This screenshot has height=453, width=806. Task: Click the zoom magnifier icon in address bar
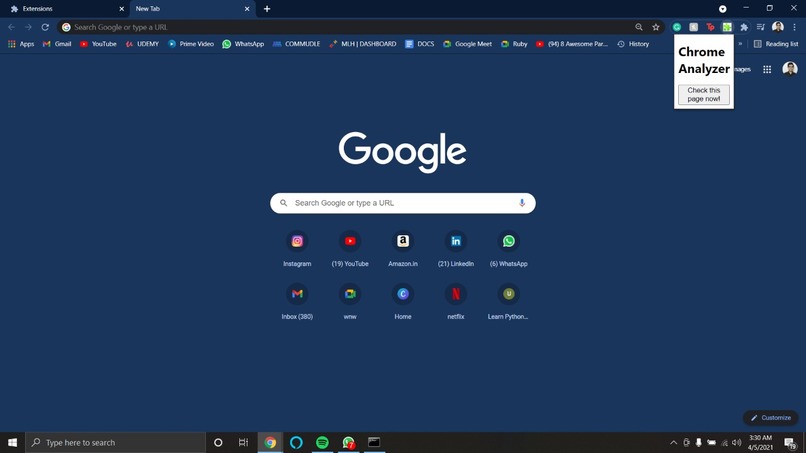pyautogui.click(x=638, y=27)
